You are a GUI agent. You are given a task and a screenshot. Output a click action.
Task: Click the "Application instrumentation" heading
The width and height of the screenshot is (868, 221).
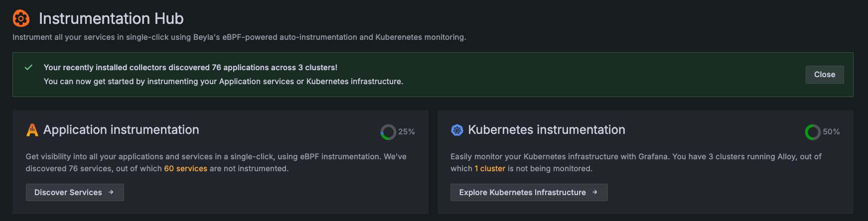click(x=121, y=130)
